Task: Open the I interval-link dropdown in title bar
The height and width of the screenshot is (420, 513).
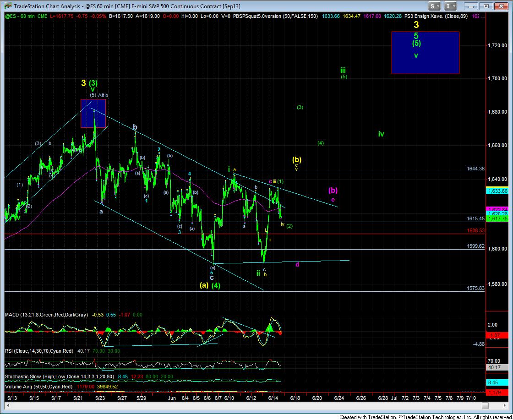Action: click(451, 6)
